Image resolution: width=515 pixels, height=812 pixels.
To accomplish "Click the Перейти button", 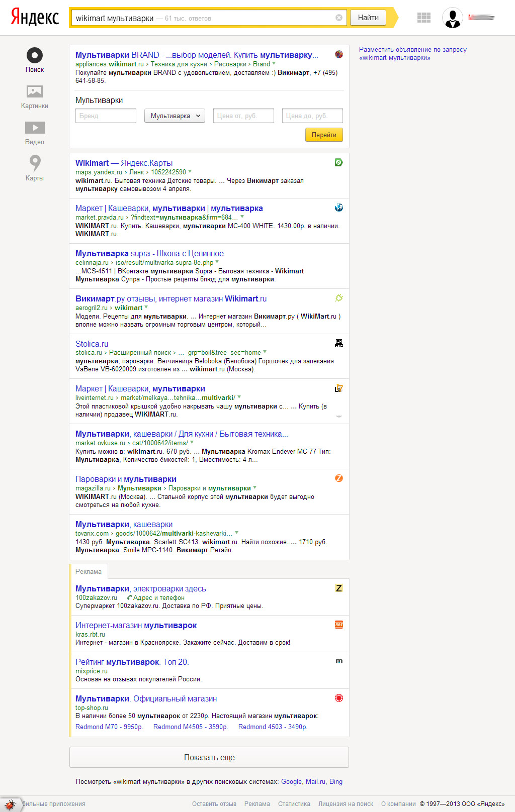I will pyautogui.click(x=324, y=135).
